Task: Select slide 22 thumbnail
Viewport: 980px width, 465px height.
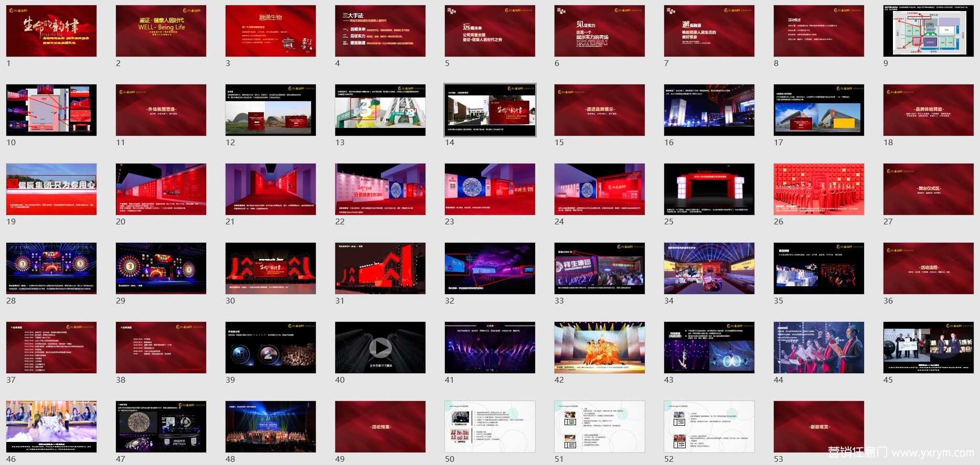Action: coord(380,189)
